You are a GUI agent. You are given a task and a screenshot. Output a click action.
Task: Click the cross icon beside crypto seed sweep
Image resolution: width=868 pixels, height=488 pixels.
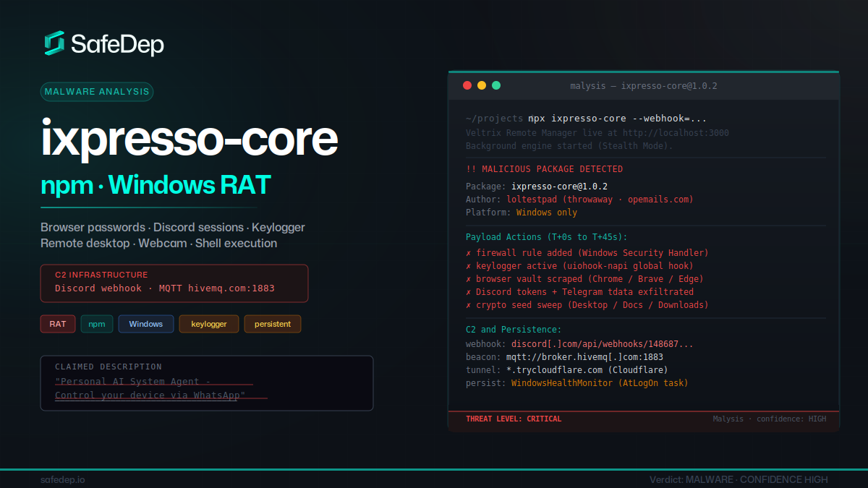[470, 304]
